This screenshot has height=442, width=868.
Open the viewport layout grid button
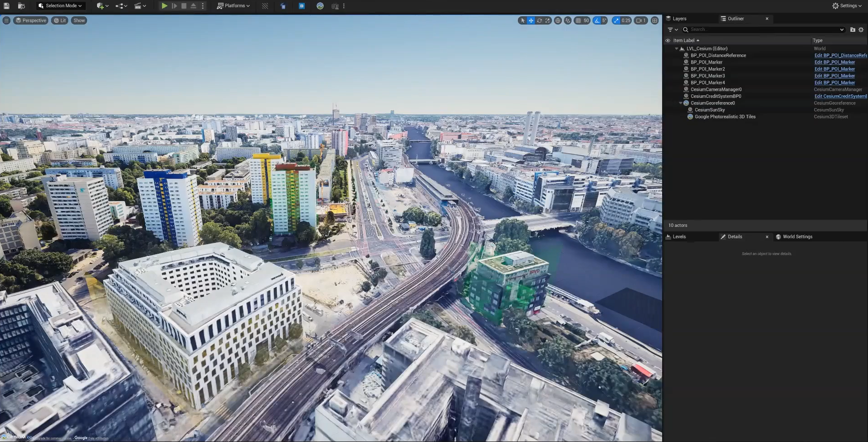654,20
